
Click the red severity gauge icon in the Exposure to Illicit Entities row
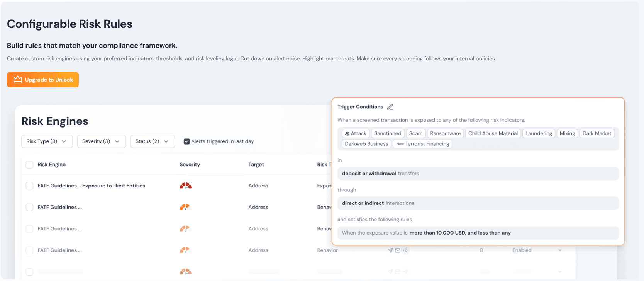click(186, 186)
